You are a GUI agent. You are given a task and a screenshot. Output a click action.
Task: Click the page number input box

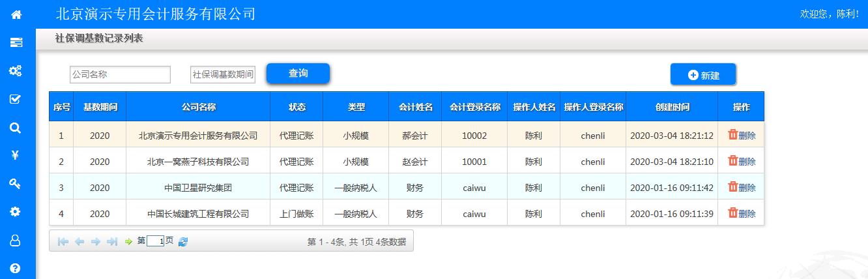(x=156, y=241)
